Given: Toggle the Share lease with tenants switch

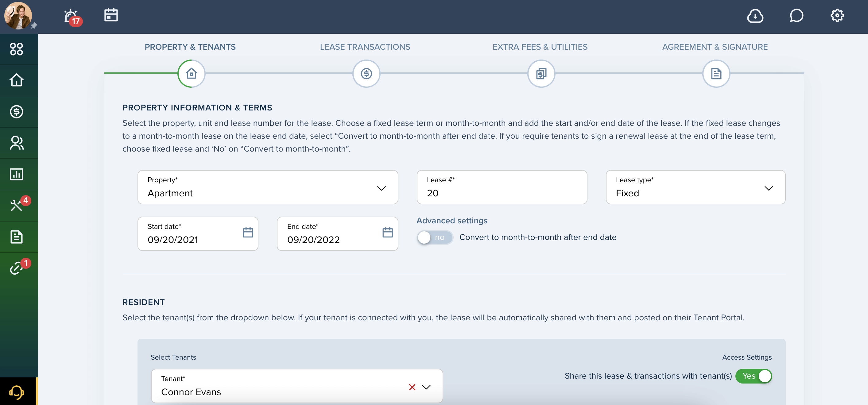Looking at the screenshot, I should (x=754, y=376).
